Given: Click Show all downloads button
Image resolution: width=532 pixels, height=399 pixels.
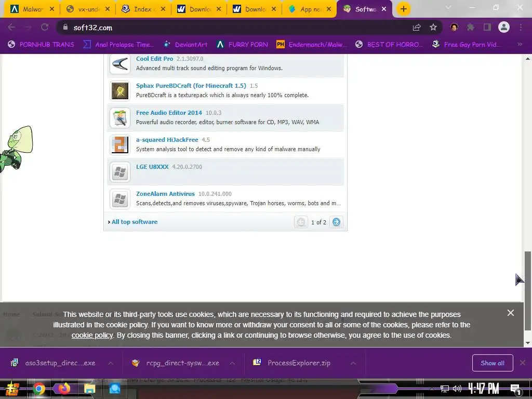Looking at the screenshot, I should [493, 363].
